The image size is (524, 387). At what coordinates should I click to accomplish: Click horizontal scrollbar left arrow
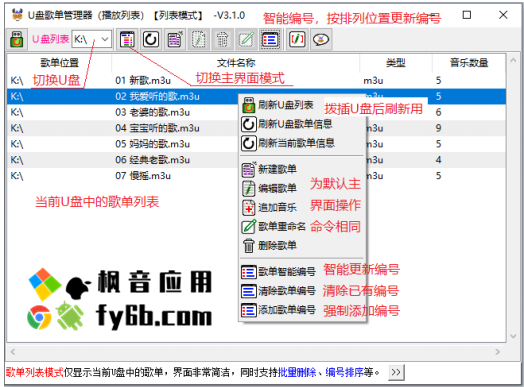(13, 352)
